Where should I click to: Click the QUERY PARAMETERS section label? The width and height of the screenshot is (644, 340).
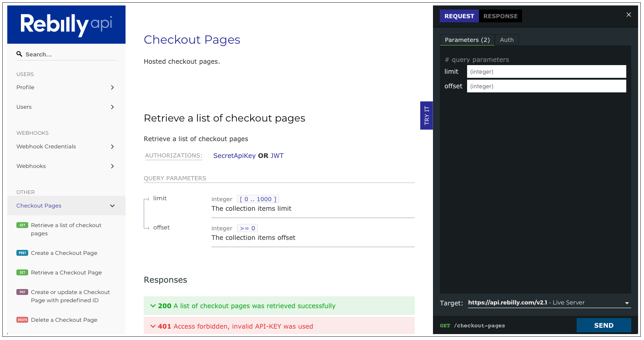tap(175, 178)
